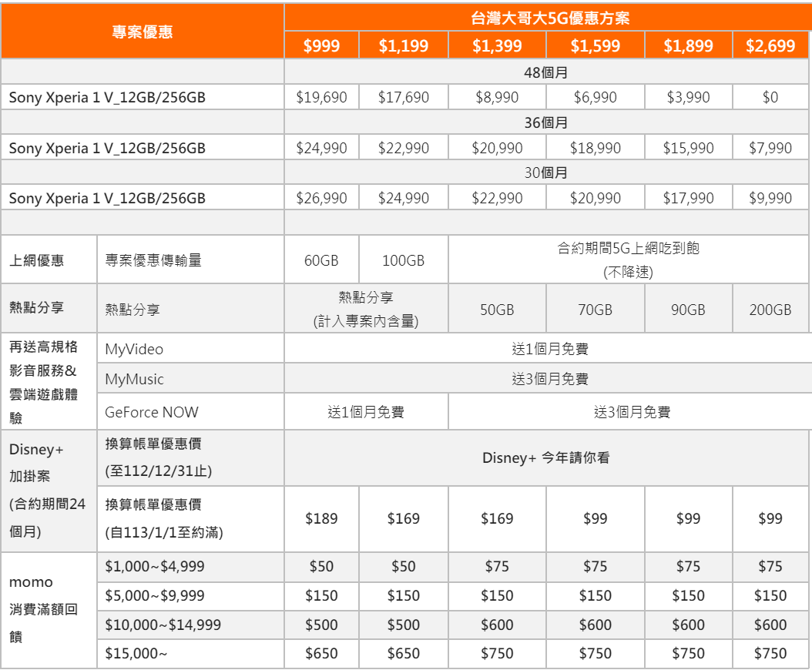Select the $1,399 plan column header
Screen dimensions: 812x670
[497, 45]
